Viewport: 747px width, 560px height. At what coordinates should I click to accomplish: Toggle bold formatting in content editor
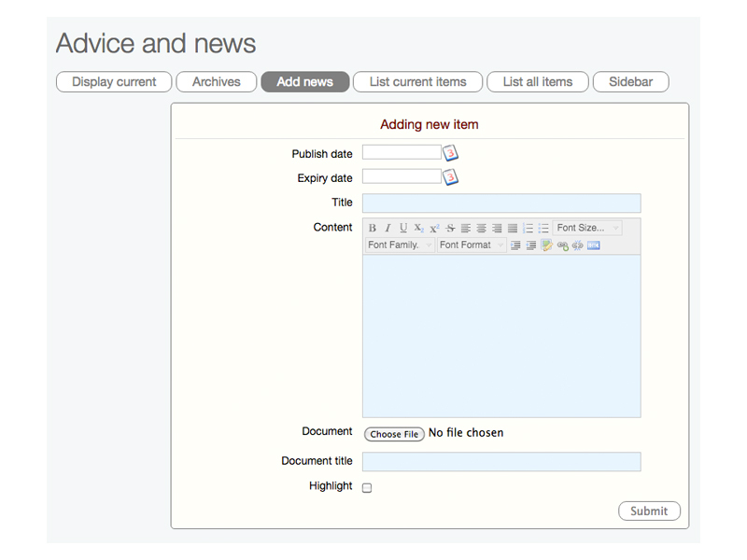[373, 228]
